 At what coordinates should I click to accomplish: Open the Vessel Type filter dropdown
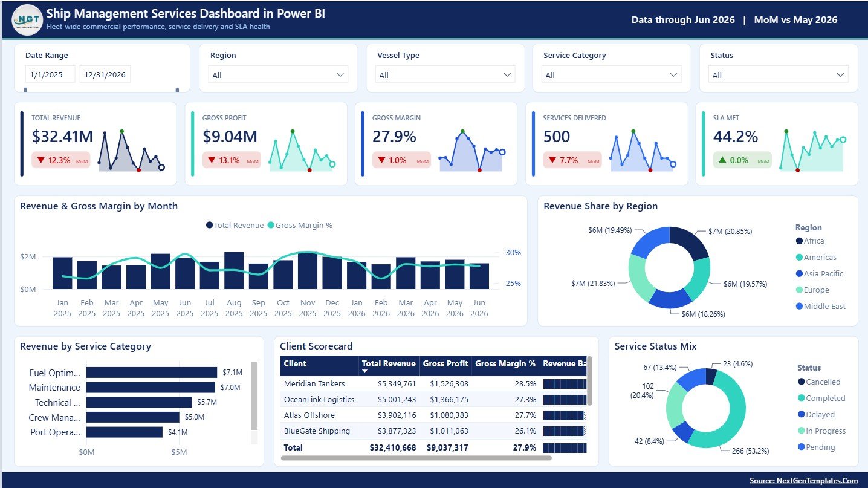click(445, 75)
